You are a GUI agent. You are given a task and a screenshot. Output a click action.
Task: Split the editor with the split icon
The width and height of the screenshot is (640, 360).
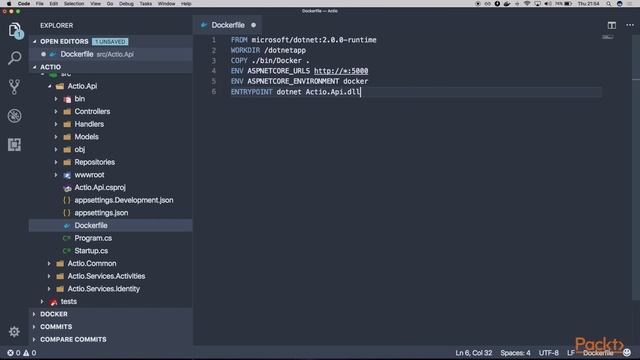611,25
